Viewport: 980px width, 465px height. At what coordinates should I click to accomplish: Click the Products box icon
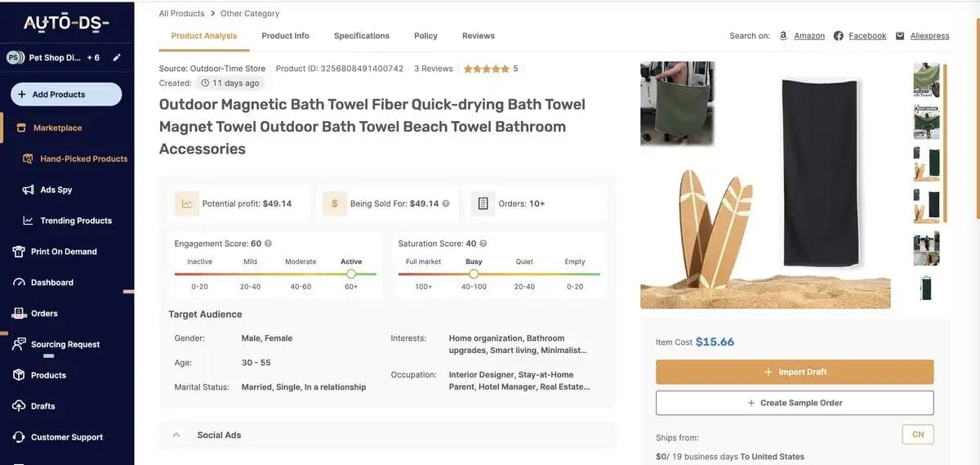(19, 375)
